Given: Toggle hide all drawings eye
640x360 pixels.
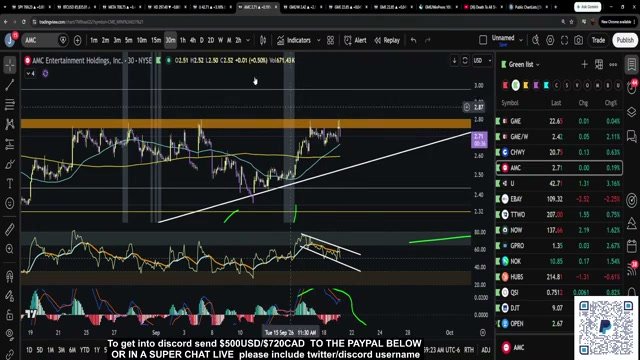Looking at the screenshot, I should click(x=10, y=335).
